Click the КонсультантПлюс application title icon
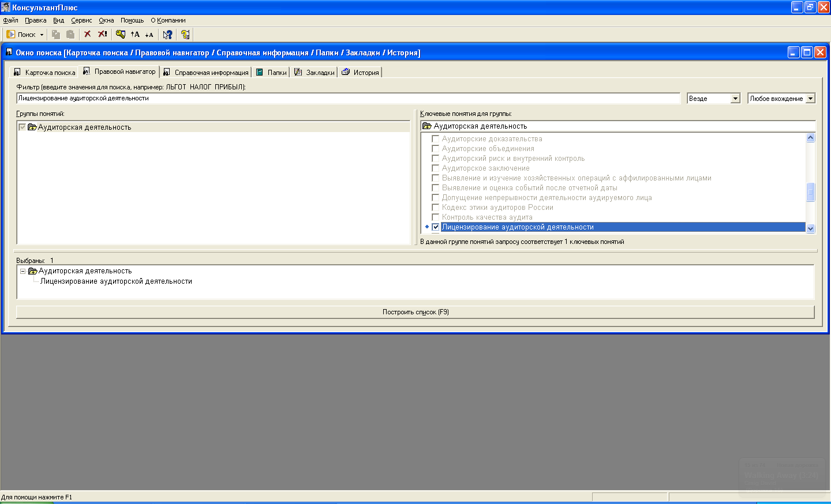 6,7
